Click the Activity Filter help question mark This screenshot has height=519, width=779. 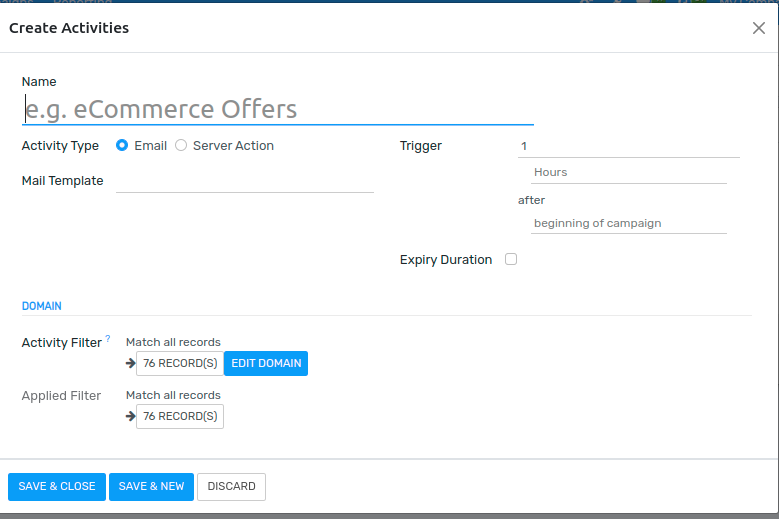[108, 338]
